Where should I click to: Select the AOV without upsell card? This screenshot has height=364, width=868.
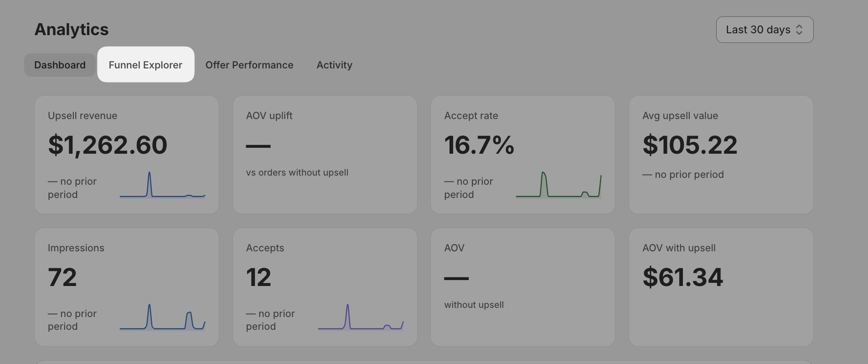[523, 287]
